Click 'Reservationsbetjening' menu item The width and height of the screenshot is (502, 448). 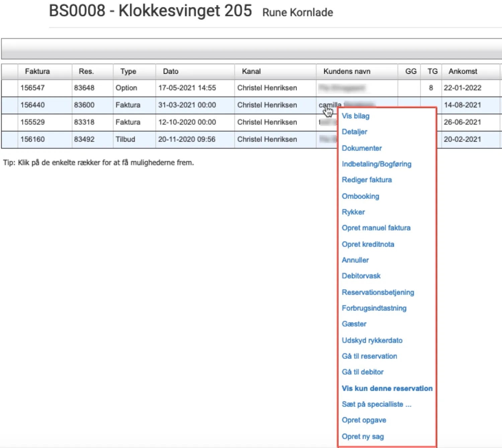point(378,292)
